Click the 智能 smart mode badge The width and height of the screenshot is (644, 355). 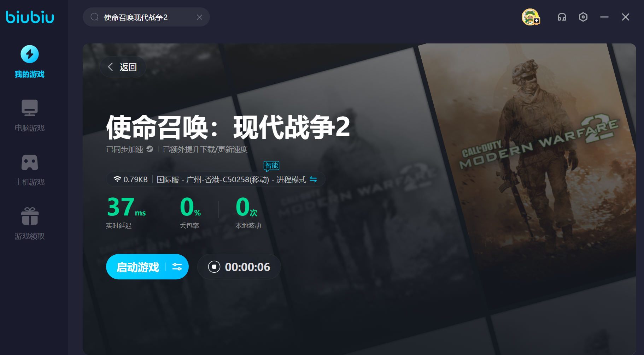271,166
